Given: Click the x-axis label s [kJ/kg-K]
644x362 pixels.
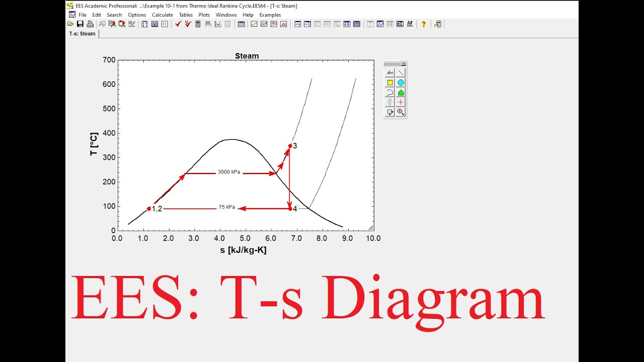Looking at the screenshot, I should [243, 250].
